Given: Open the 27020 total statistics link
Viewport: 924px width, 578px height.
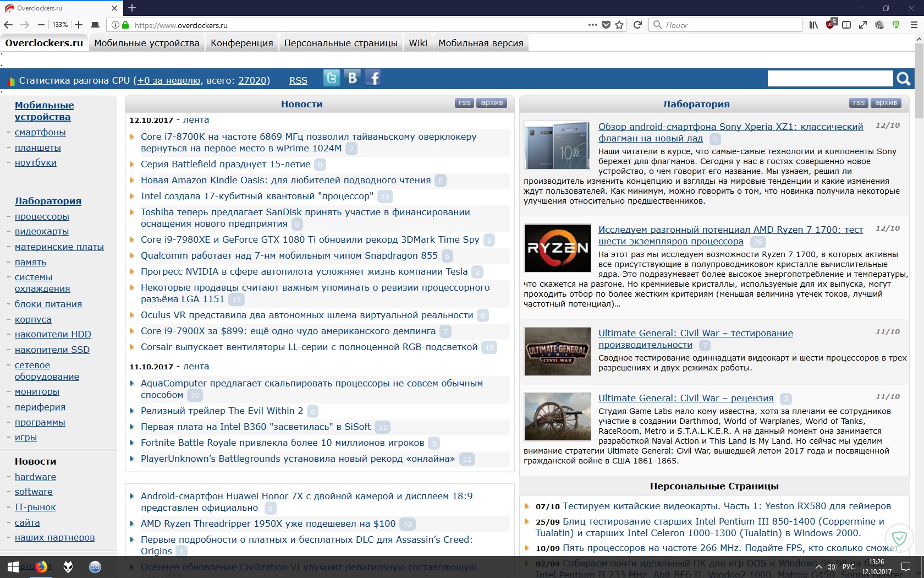Looking at the screenshot, I should pos(252,80).
